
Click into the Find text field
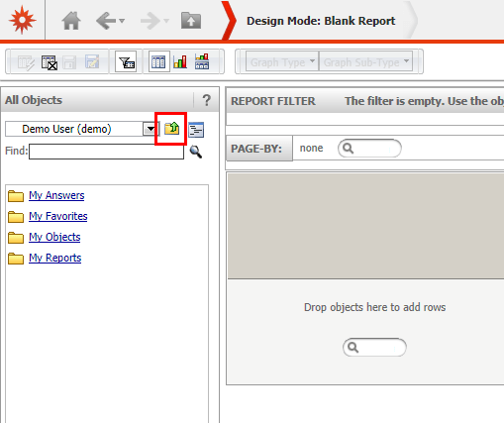[x=106, y=152]
